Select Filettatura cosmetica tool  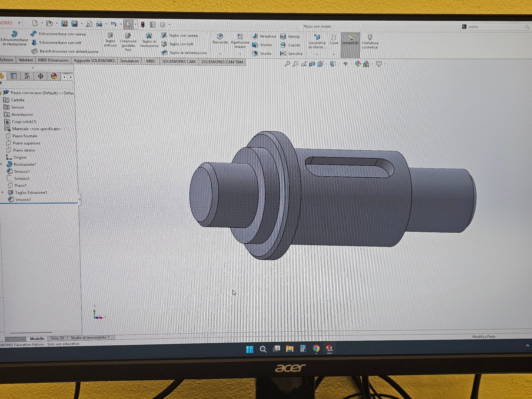pos(370,42)
